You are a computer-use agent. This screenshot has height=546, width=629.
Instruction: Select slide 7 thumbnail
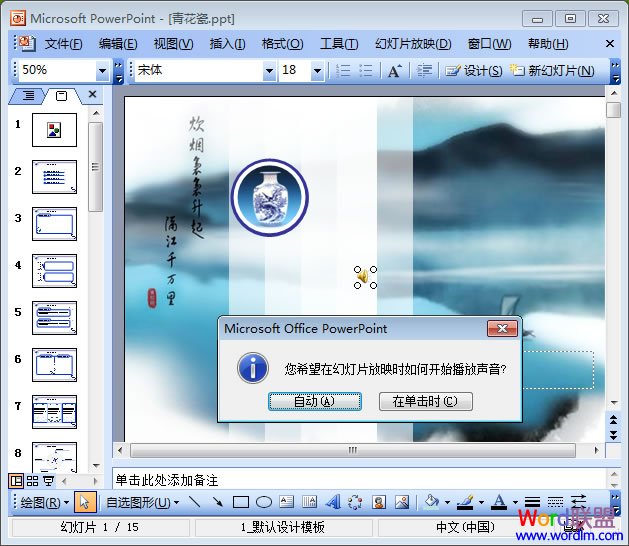55,412
